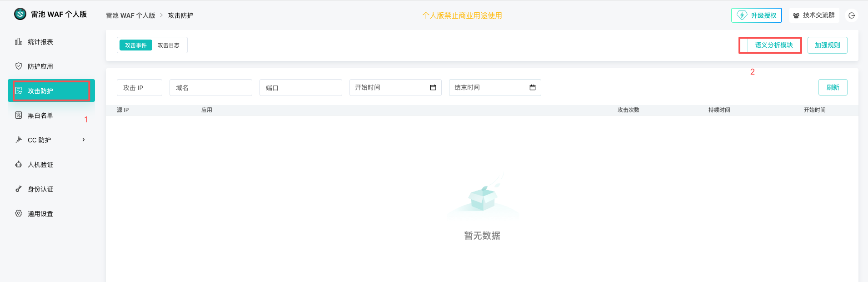Screen dimensions: 868x282
Task: Expand the CC 防护 submenu chevron
Action: click(x=84, y=140)
